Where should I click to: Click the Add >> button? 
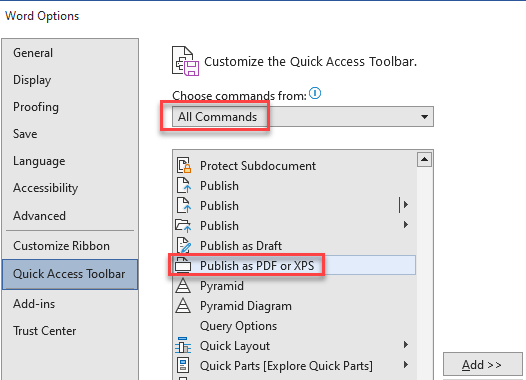[482, 365]
